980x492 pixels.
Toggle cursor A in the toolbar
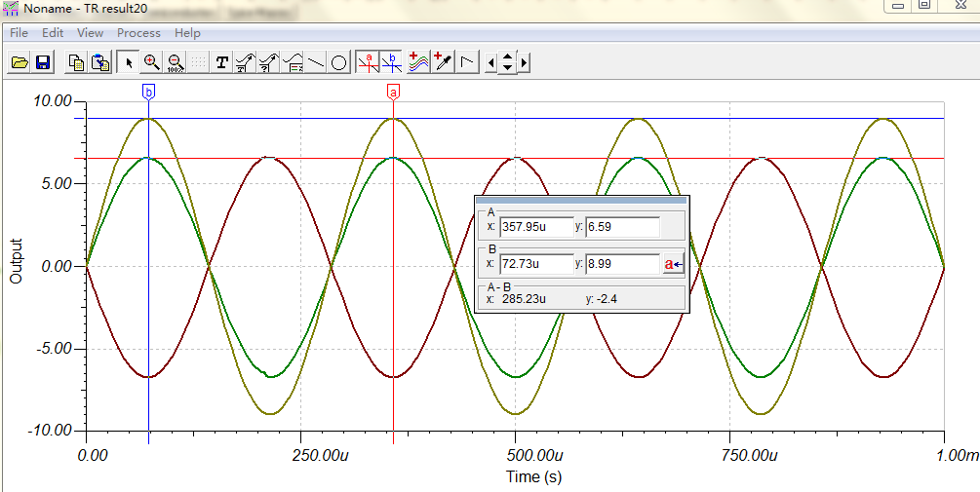368,63
